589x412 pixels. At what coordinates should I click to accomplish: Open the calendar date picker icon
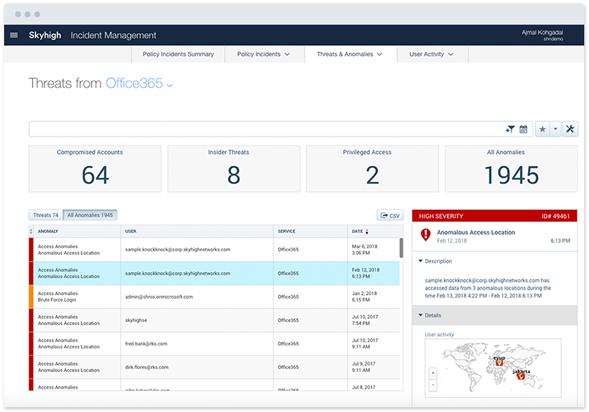(x=523, y=129)
